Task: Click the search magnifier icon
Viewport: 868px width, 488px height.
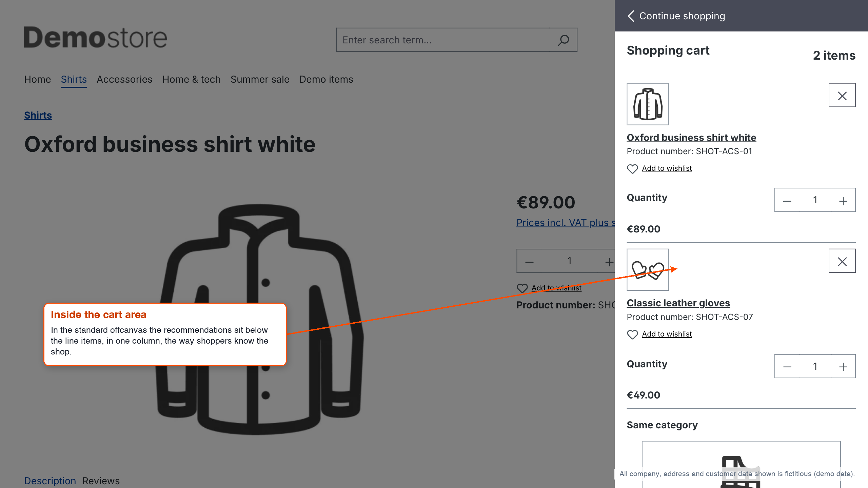Action: point(564,40)
